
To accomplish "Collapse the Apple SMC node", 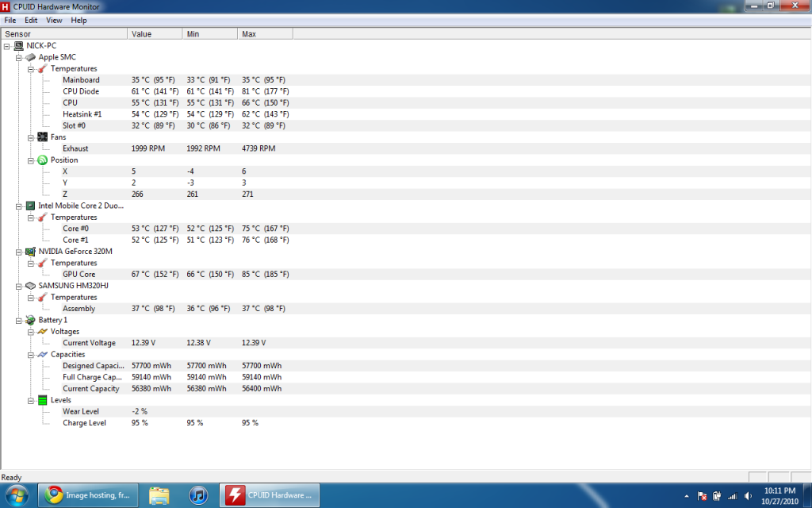I will (x=19, y=57).
